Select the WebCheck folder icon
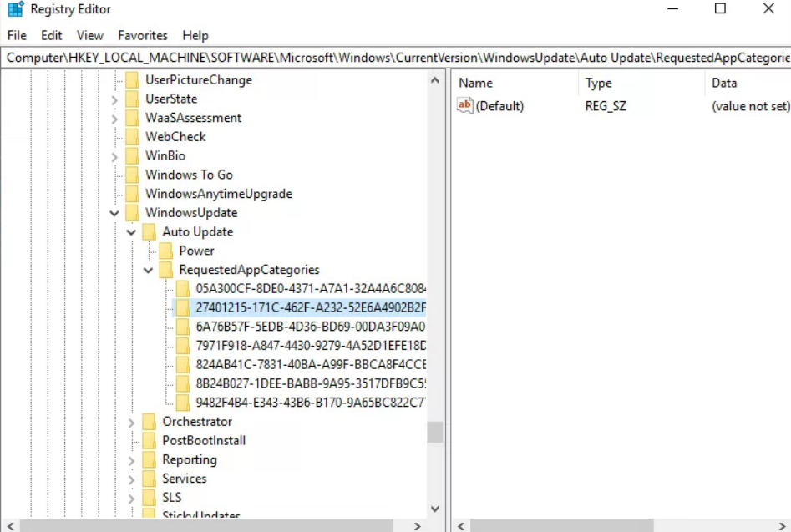The height and width of the screenshot is (532, 791). (132, 137)
